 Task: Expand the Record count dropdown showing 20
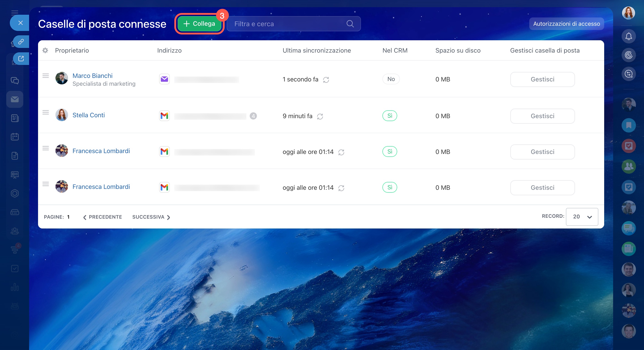pyautogui.click(x=582, y=217)
